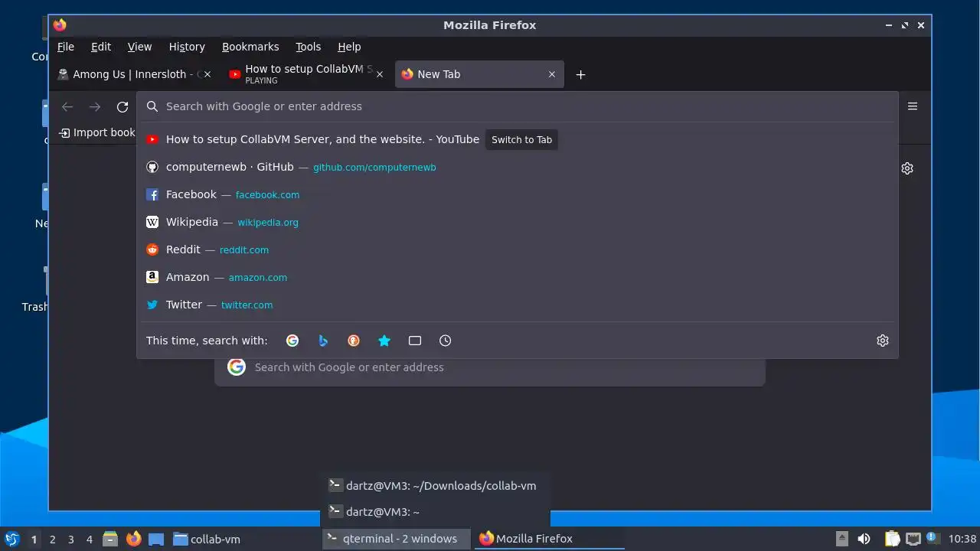Open the Bookmarks menu
Viewport: 980px width, 551px height.
tap(250, 47)
